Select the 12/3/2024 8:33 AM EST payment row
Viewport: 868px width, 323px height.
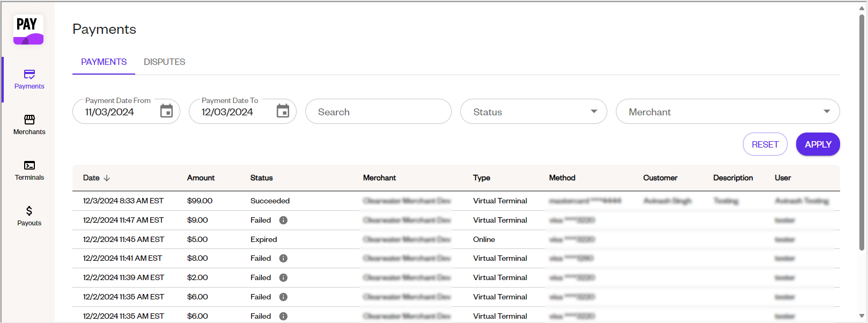456,201
